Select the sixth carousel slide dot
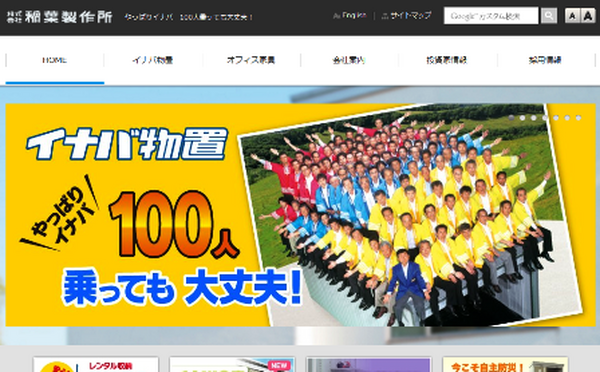Image resolution: width=600 pixels, height=372 pixels. (567, 118)
